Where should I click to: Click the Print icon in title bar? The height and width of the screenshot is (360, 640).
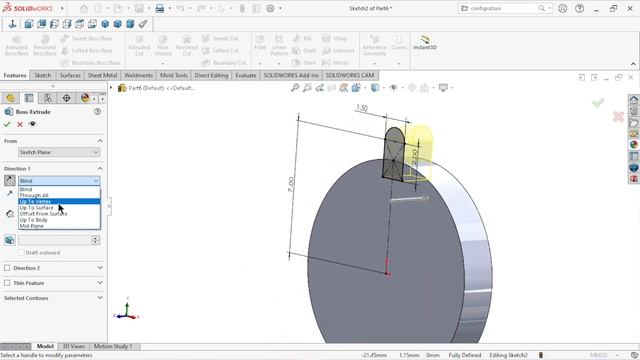click(x=160, y=8)
